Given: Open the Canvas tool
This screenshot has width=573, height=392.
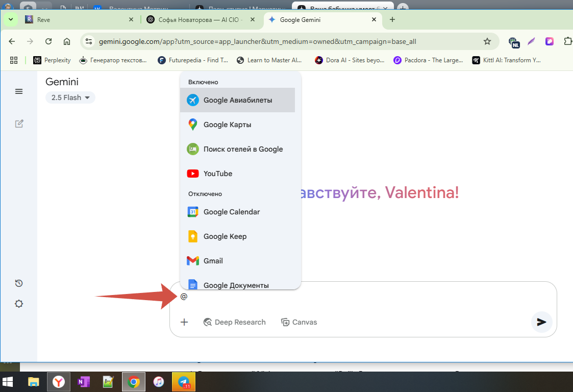Looking at the screenshot, I should pos(299,322).
